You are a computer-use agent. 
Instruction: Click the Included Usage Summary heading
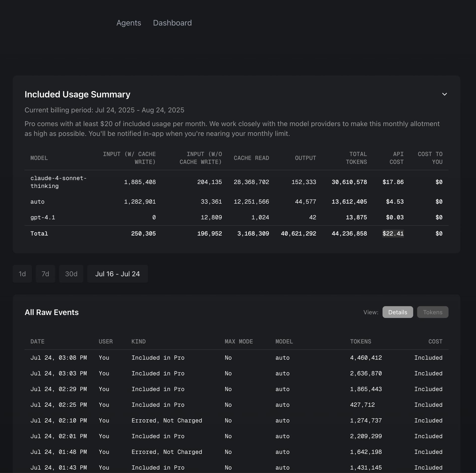coord(77,94)
